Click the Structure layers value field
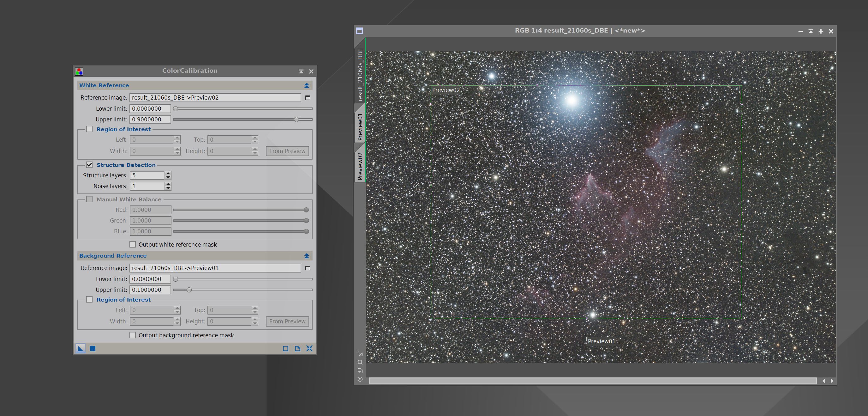868x416 pixels. pos(147,175)
